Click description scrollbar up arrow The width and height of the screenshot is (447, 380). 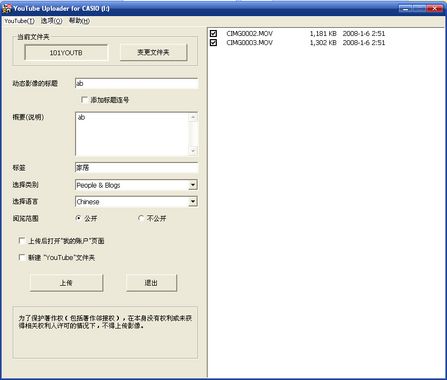click(193, 117)
